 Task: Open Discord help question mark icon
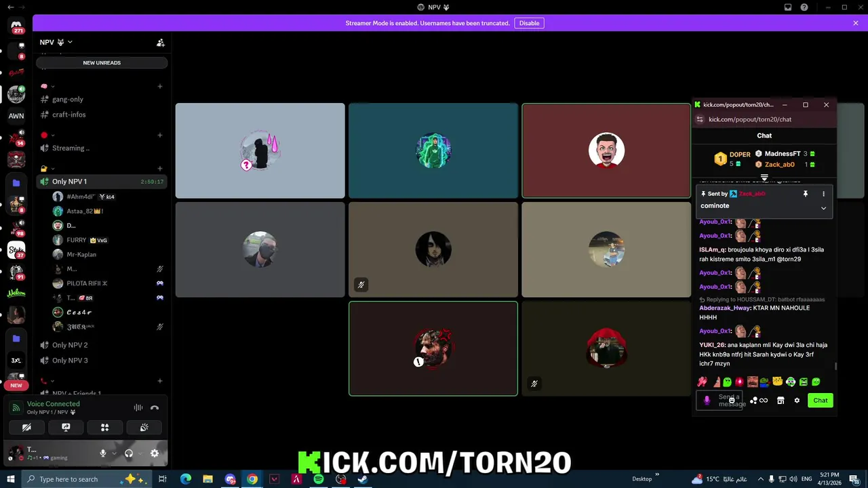tap(804, 7)
